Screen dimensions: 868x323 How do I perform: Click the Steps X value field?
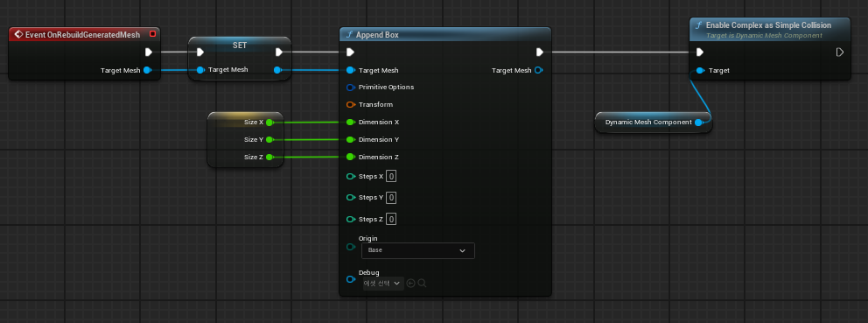391,177
